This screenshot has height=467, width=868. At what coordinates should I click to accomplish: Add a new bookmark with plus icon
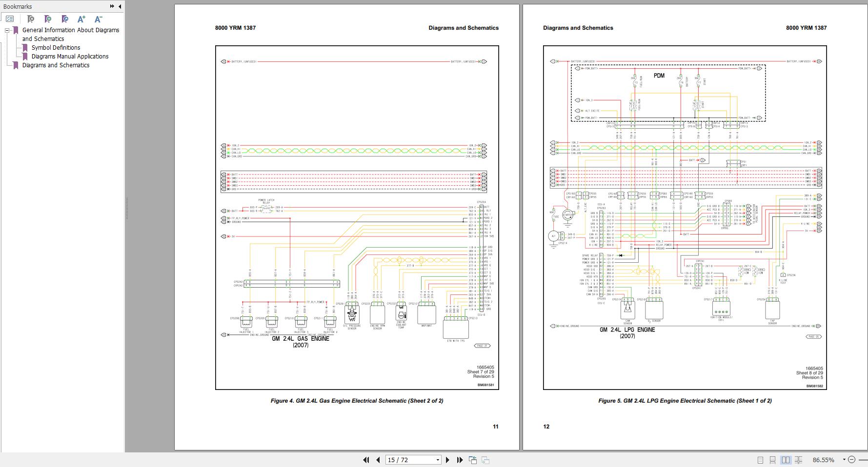click(47, 19)
